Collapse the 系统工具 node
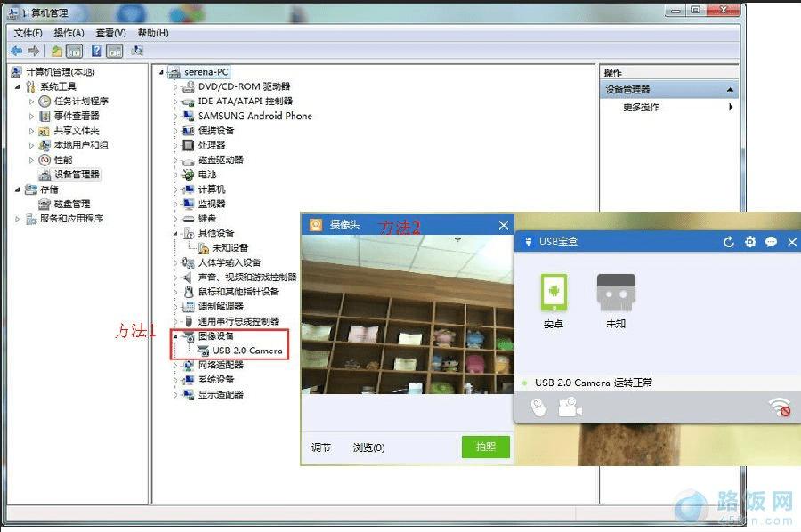 (x=18, y=87)
